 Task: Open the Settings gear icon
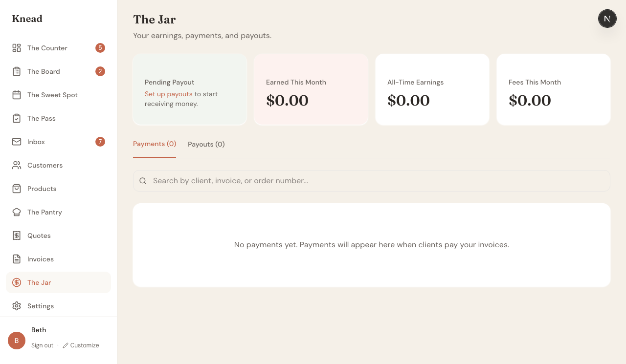[x=16, y=305]
